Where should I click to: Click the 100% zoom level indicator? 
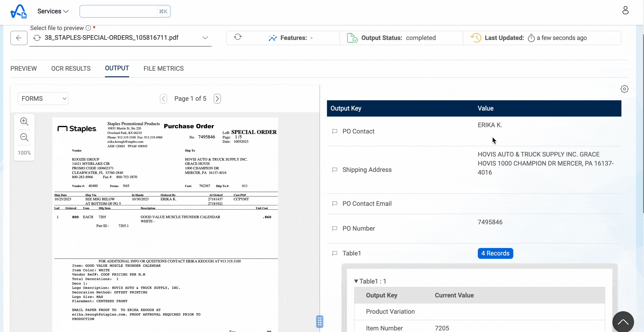coord(24,153)
